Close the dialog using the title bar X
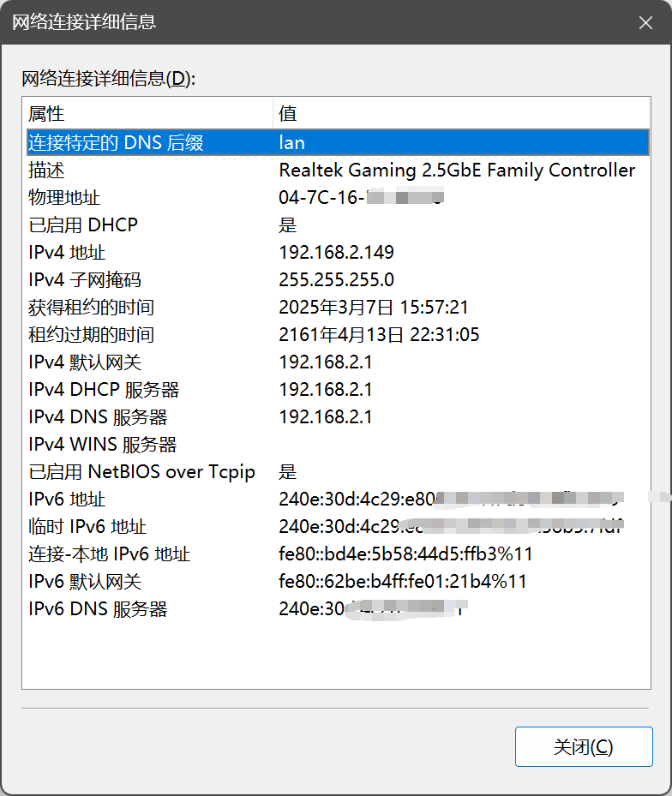The image size is (672, 796). 645,23
